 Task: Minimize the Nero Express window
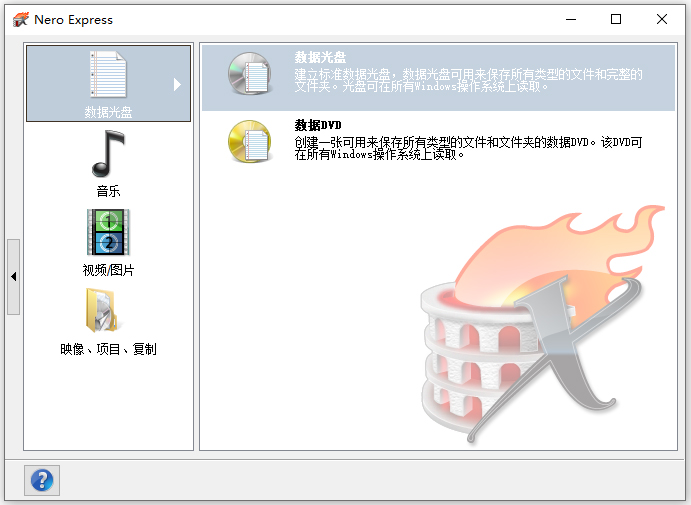[571, 19]
